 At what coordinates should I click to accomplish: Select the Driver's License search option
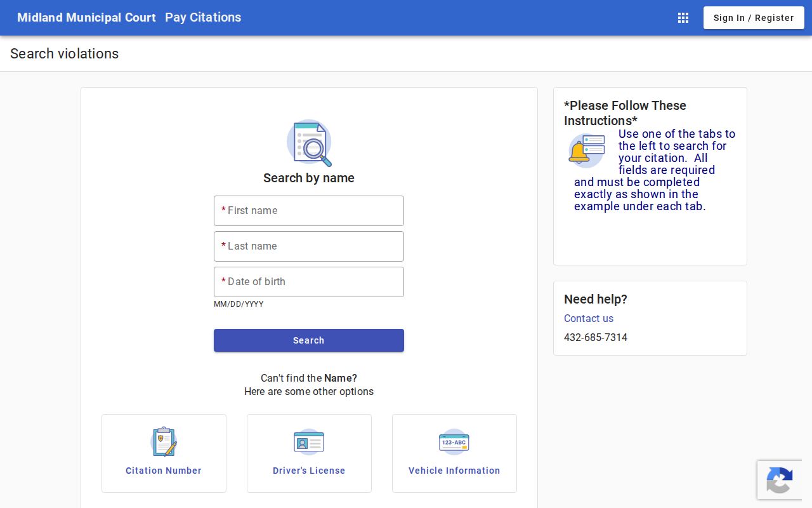coord(309,453)
